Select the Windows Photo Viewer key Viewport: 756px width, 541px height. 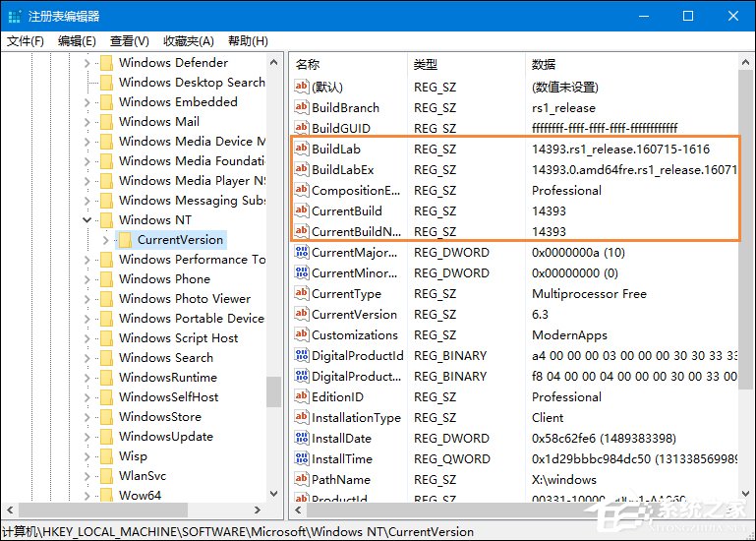click(184, 299)
